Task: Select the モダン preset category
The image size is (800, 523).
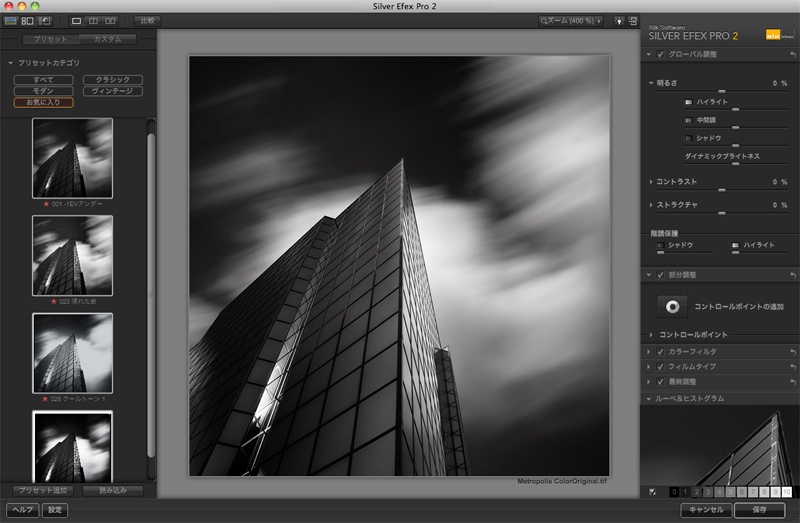Action: (x=43, y=91)
